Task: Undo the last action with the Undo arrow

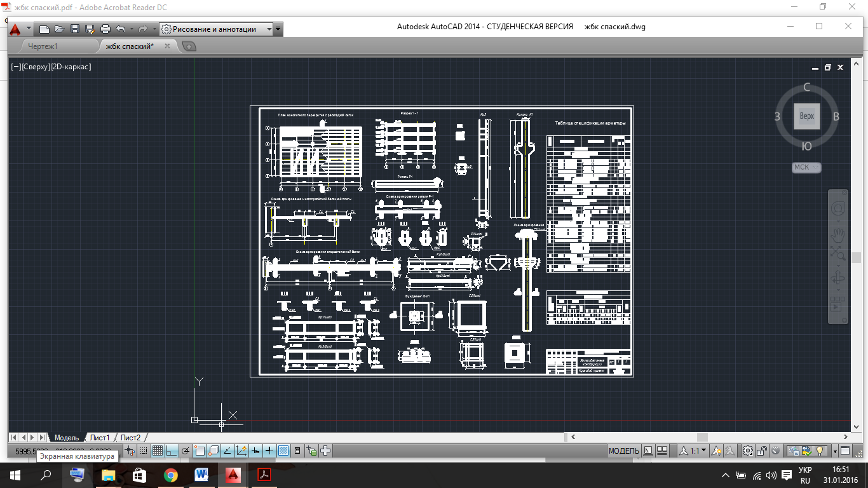Action: [121, 29]
